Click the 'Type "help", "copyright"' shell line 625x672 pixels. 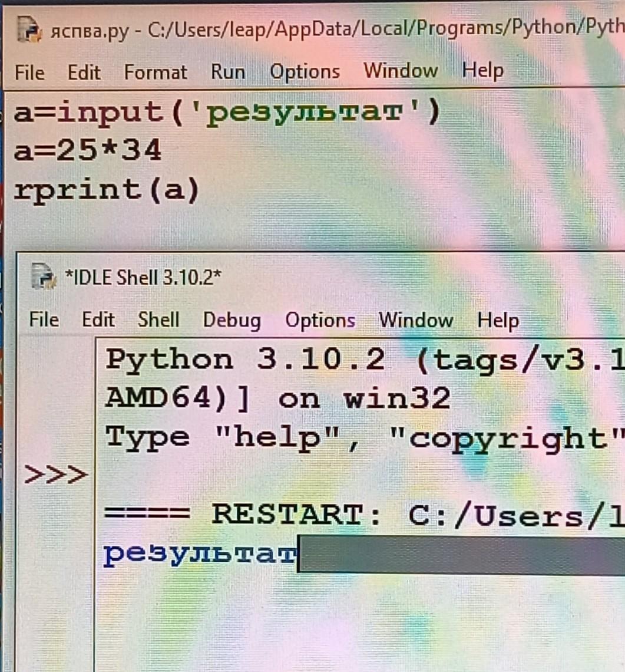coord(365,439)
